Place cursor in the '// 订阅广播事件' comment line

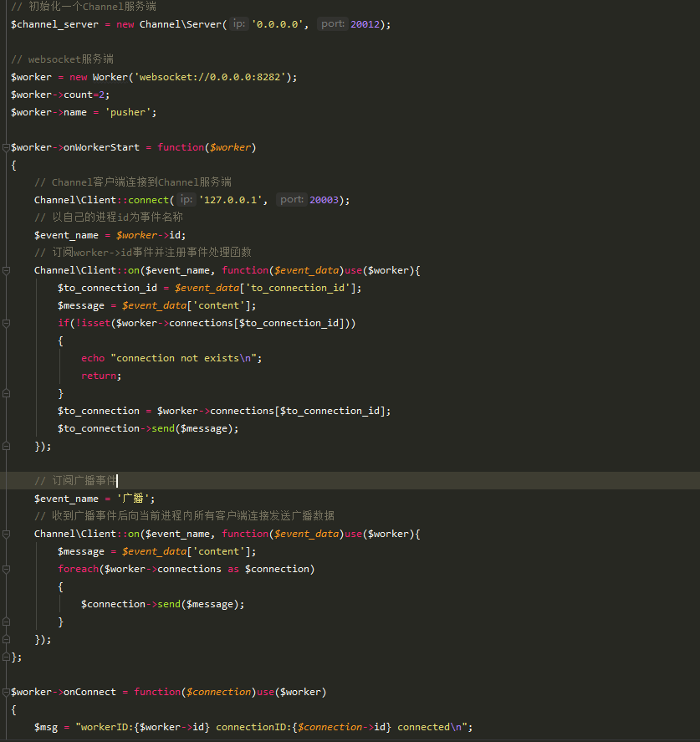click(75, 481)
